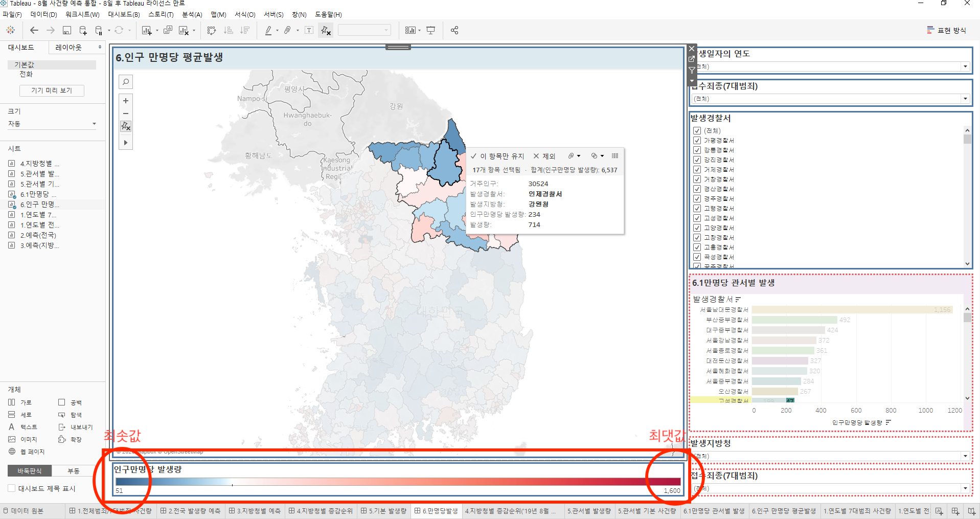Duplicate the current sheet
This screenshot has height=519, width=980.
tap(168, 30)
